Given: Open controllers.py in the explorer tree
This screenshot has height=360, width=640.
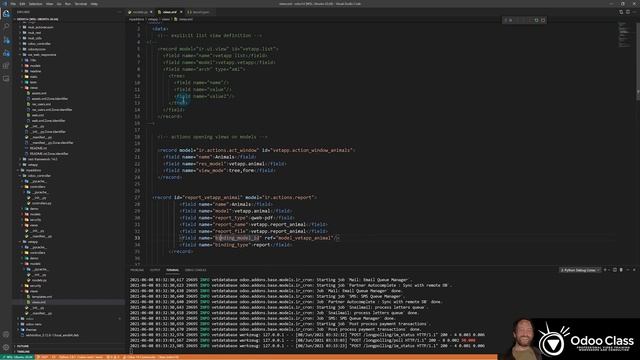Looking at the screenshot, I should (x=42, y=203).
